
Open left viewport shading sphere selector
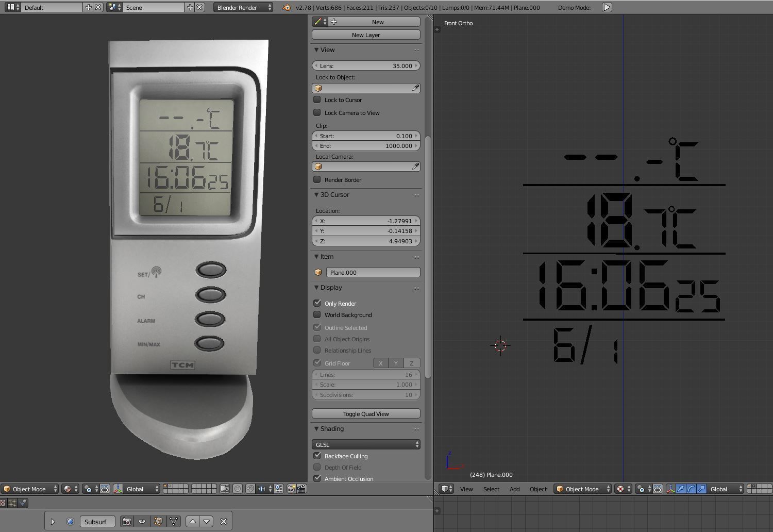click(x=71, y=489)
